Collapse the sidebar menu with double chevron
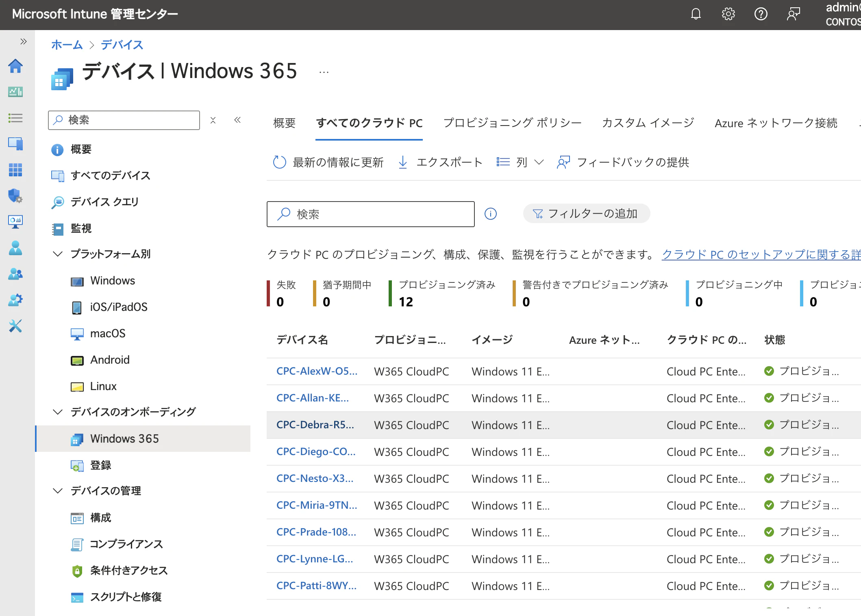The width and height of the screenshot is (861, 616). tap(238, 120)
